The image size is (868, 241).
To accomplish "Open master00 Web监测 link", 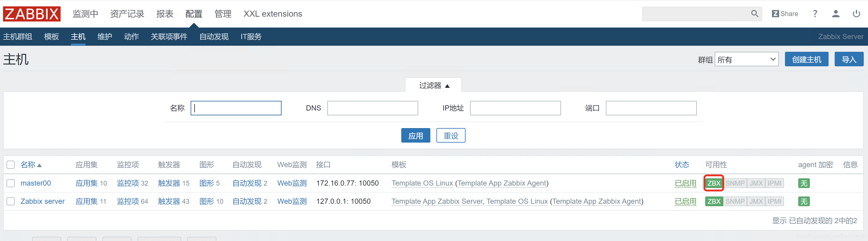I will pyautogui.click(x=292, y=183).
